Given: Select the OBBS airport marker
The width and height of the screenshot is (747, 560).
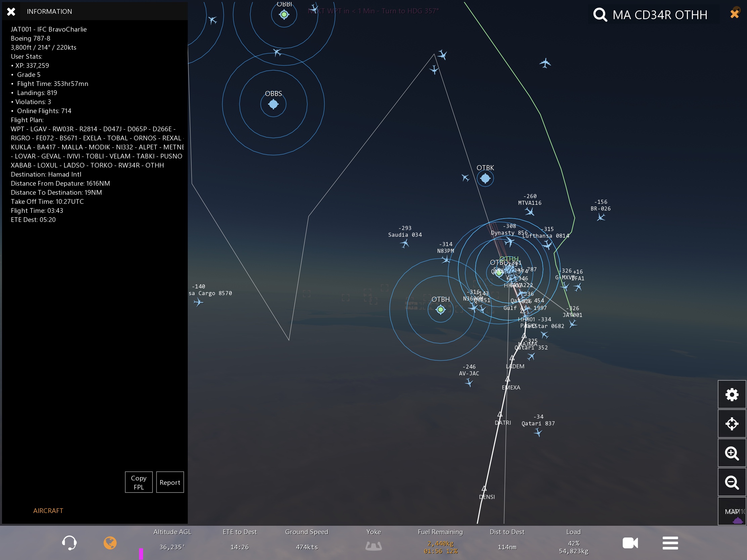Looking at the screenshot, I should (273, 104).
